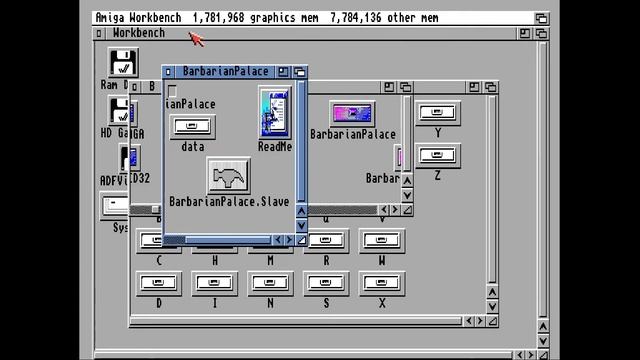640x360 pixels.
Task: Click right arrow in BarbarianPalace front window
Action: (289, 240)
